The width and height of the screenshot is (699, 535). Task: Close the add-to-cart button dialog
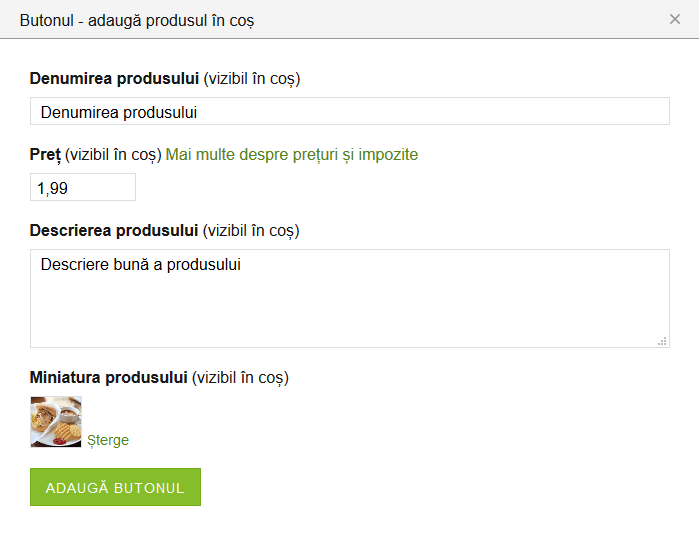[675, 19]
